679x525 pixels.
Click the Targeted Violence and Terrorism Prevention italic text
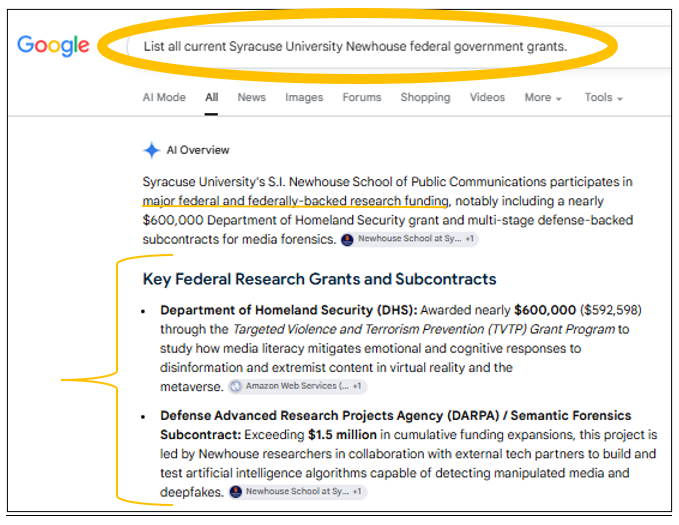(x=424, y=330)
